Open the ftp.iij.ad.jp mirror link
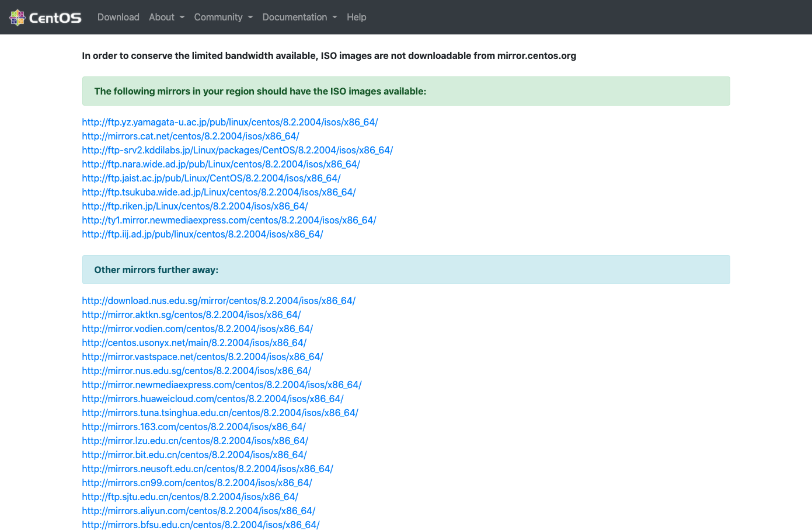 [x=203, y=235]
